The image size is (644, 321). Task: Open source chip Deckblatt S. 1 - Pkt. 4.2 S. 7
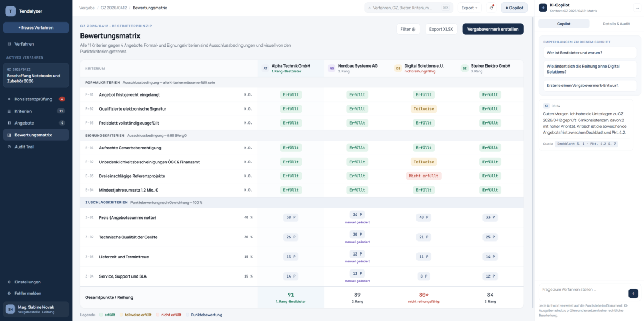(587, 144)
